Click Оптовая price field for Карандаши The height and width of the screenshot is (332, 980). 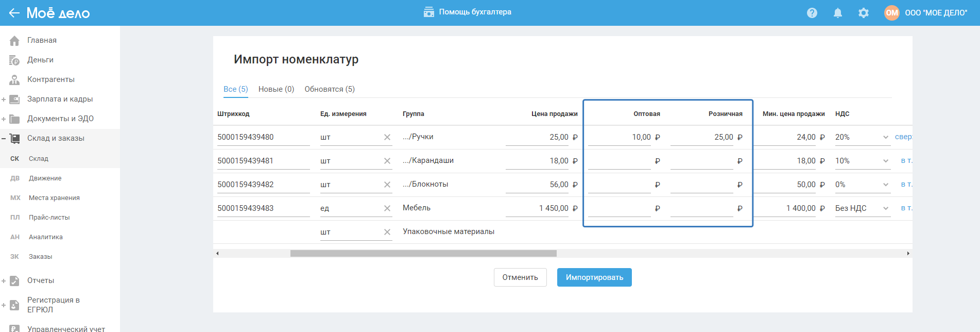pos(620,161)
